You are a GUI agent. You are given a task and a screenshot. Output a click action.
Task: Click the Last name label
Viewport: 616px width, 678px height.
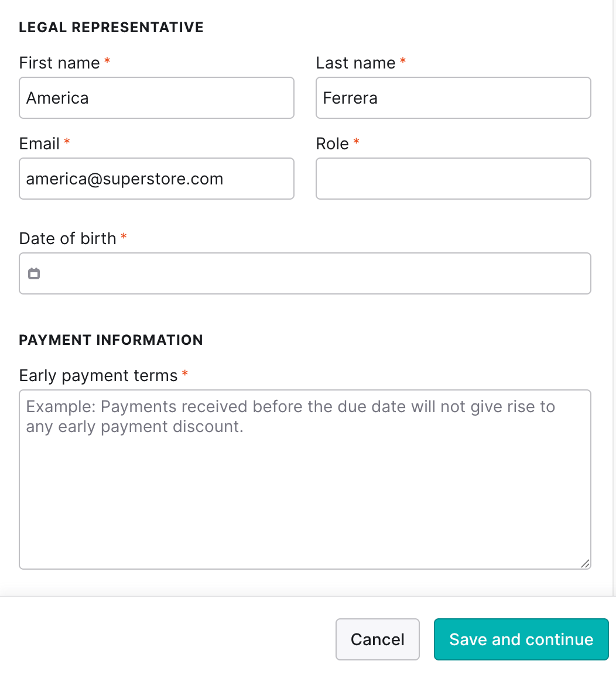click(355, 63)
